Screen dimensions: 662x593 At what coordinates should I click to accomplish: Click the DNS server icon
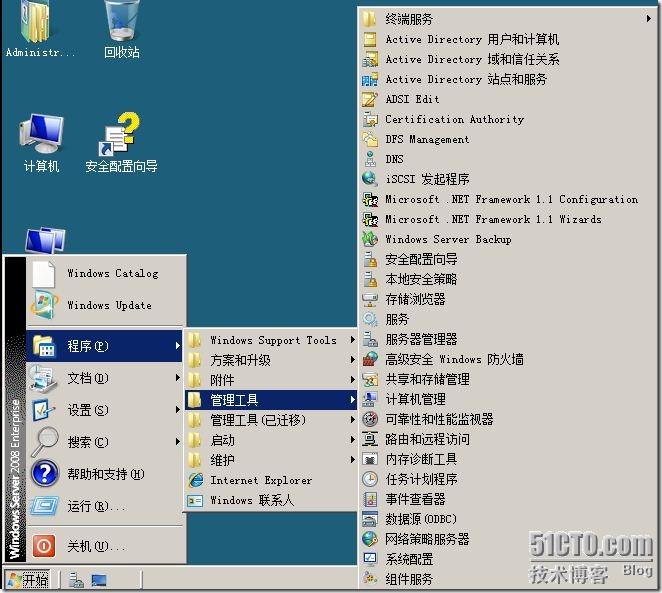pos(370,159)
